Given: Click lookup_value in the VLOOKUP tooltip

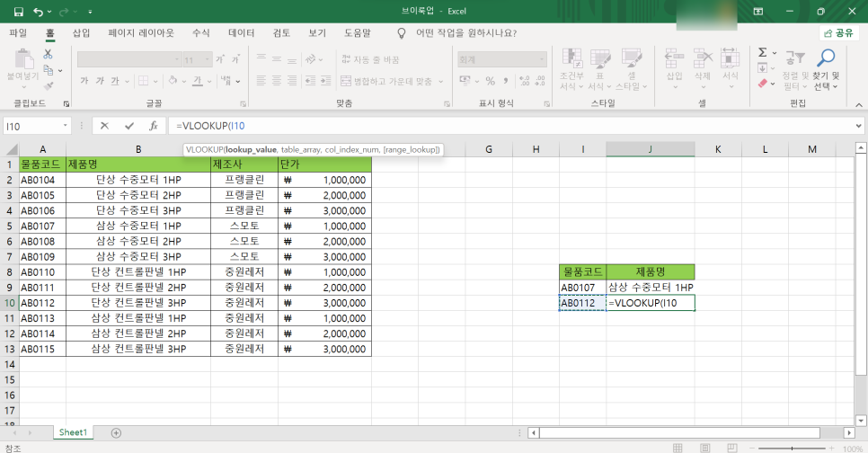Looking at the screenshot, I should click(x=250, y=149).
